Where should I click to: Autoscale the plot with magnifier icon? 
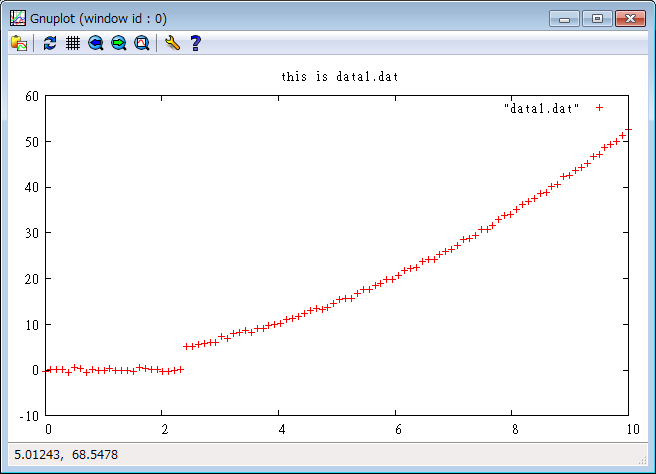(x=142, y=43)
